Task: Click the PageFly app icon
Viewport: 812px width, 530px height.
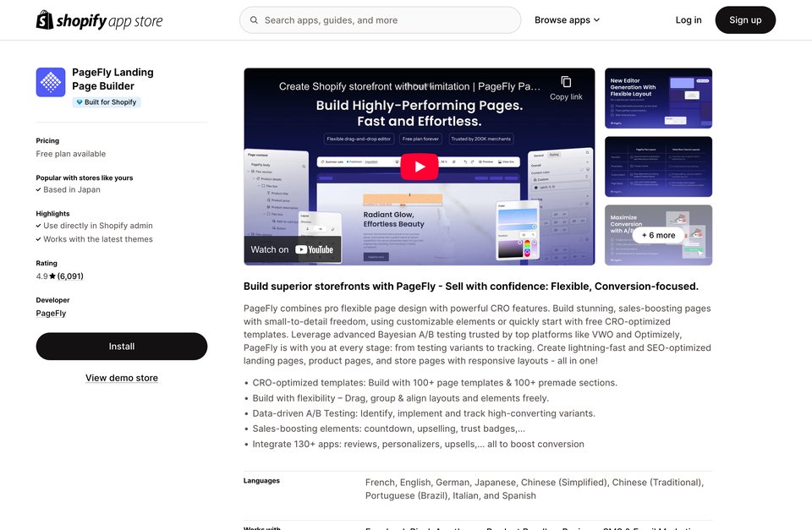Action: click(x=51, y=82)
